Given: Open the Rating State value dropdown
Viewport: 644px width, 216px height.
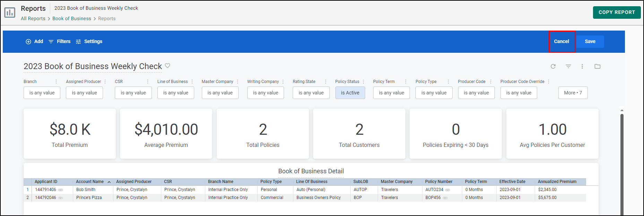Looking at the screenshot, I should coord(311,93).
